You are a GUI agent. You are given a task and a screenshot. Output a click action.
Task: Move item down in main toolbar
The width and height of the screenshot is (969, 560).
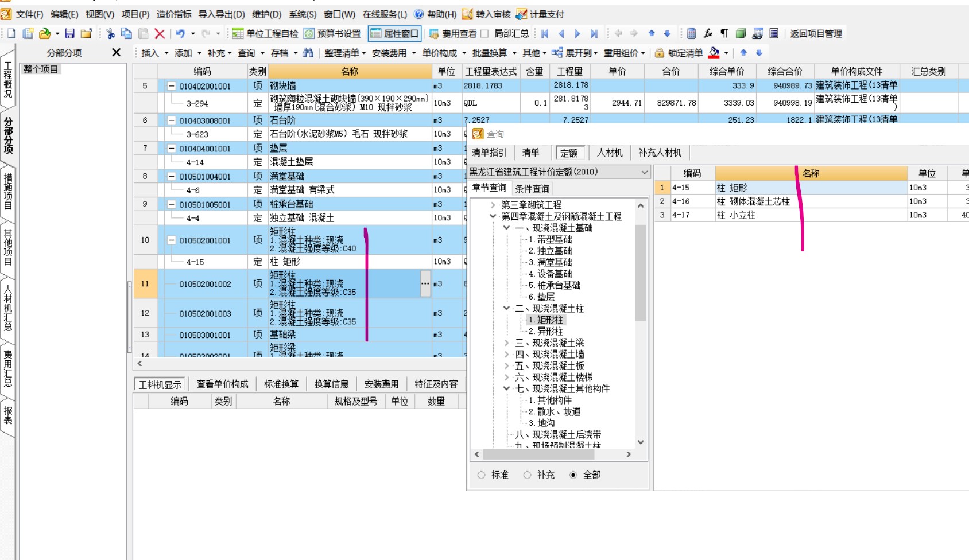(x=667, y=34)
